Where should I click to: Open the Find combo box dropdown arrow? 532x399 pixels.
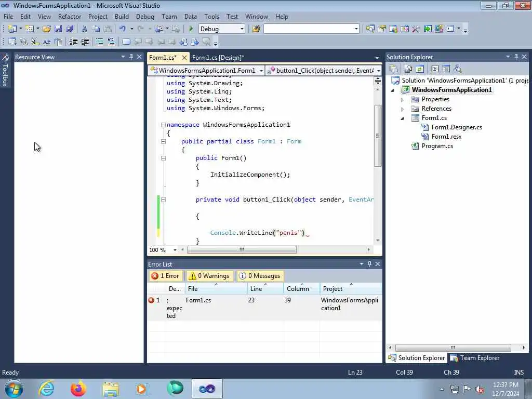coord(356,29)
